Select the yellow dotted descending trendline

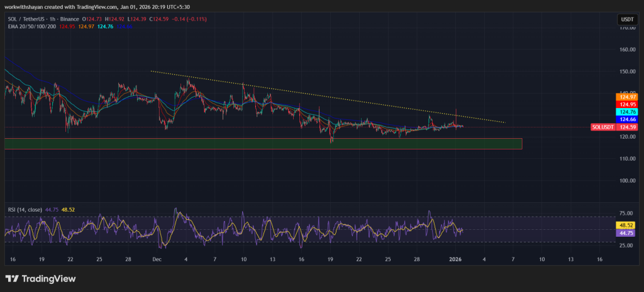pyautogui.click(x=327, y=96)
